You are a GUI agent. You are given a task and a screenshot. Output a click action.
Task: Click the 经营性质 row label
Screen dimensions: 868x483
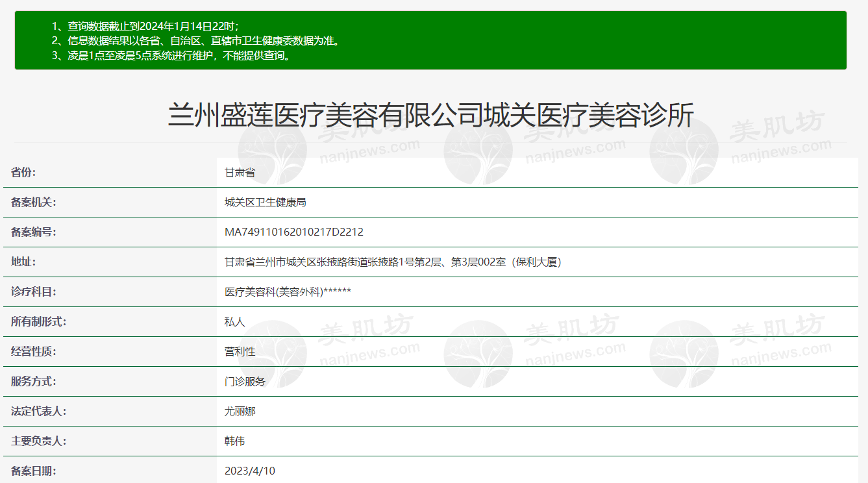click(34, 352)
